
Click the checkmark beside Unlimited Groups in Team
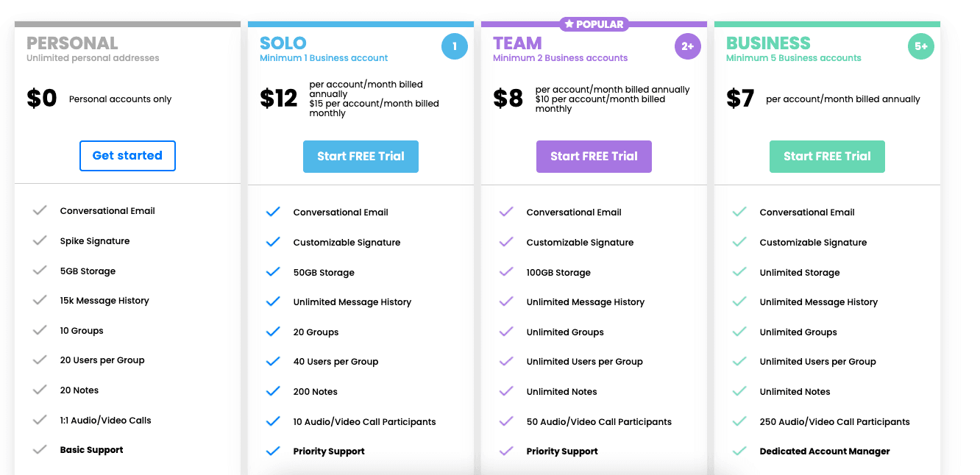pyautogui.click(x=506, y=331)
